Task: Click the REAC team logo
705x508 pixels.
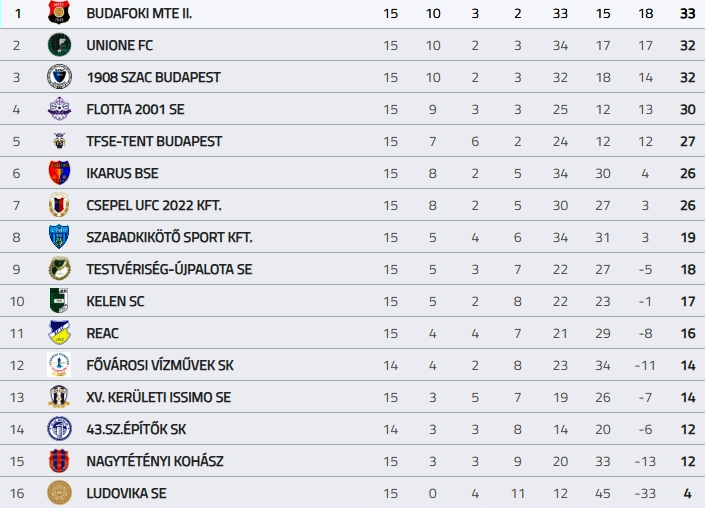Action: [59, 333]
